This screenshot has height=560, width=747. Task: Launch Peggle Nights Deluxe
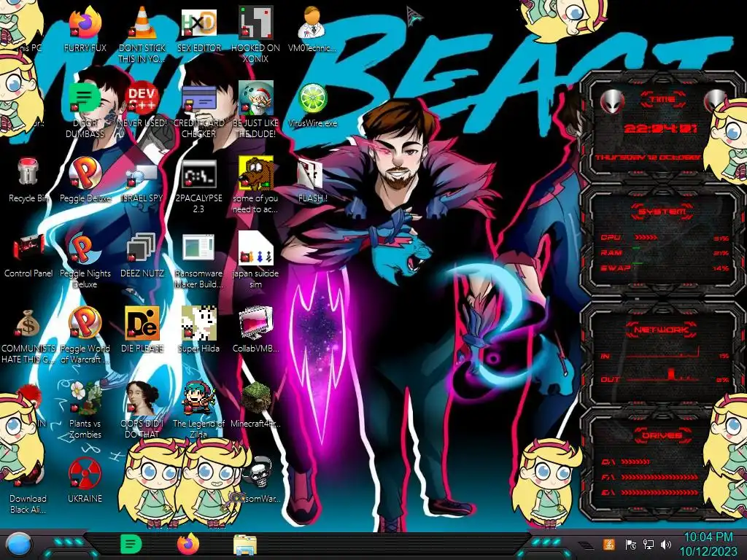(85, 249)
